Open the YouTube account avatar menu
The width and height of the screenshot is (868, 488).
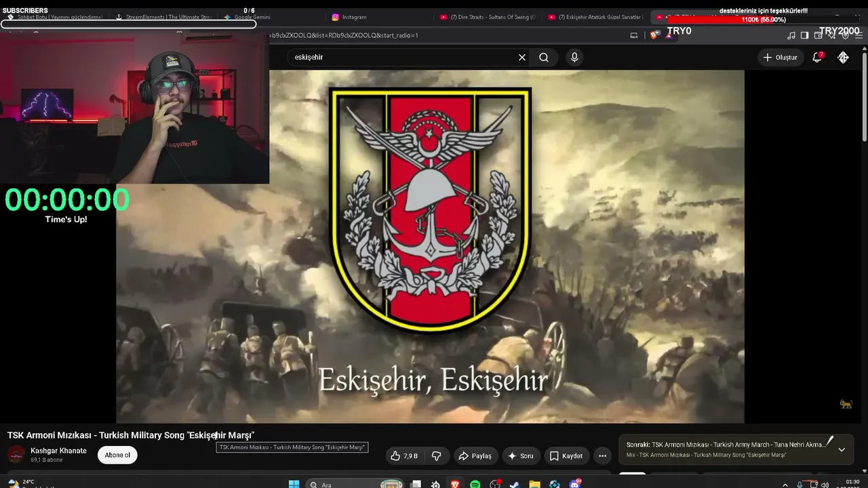pos(843,58)
